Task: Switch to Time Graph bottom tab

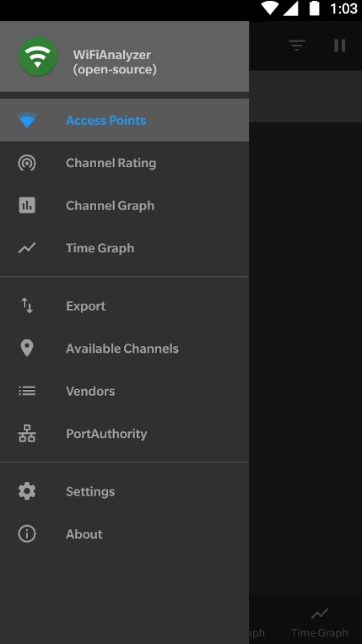Action: 319,621
